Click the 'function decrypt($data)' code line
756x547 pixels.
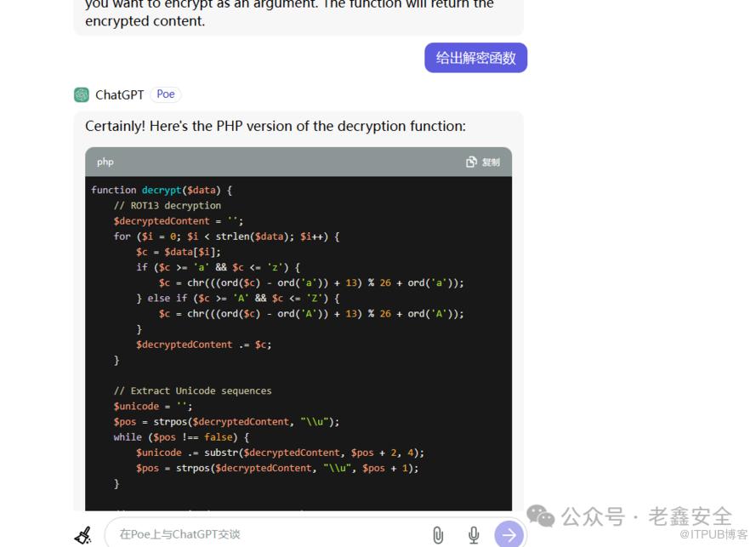(x=162, y=190)
